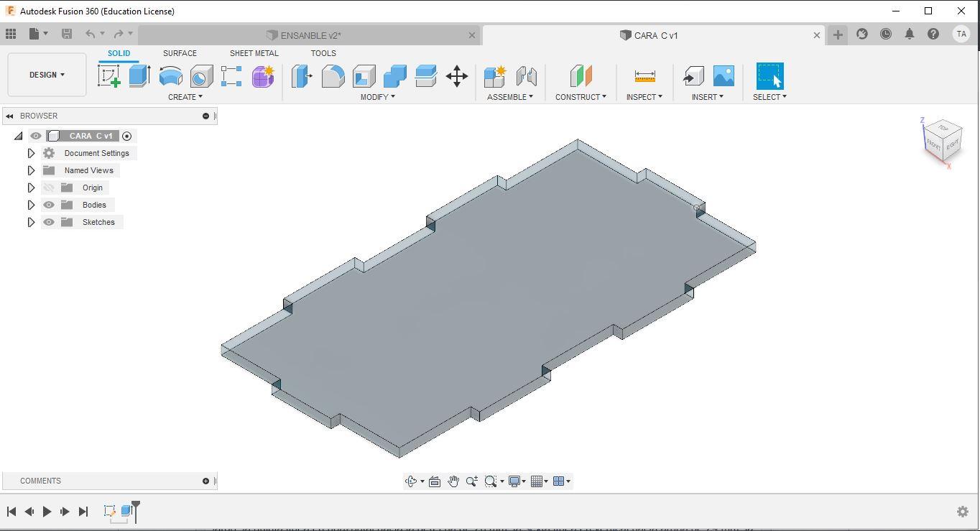This screenshot has width=980, height=531.
Task: Open the Help menu
Action: click(x=933, y=34)
